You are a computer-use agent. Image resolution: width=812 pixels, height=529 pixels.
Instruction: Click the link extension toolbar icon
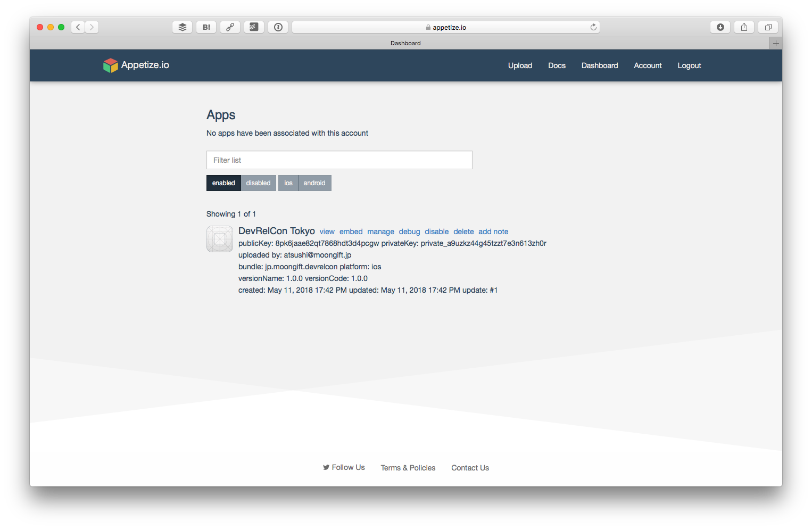(230, 27)
